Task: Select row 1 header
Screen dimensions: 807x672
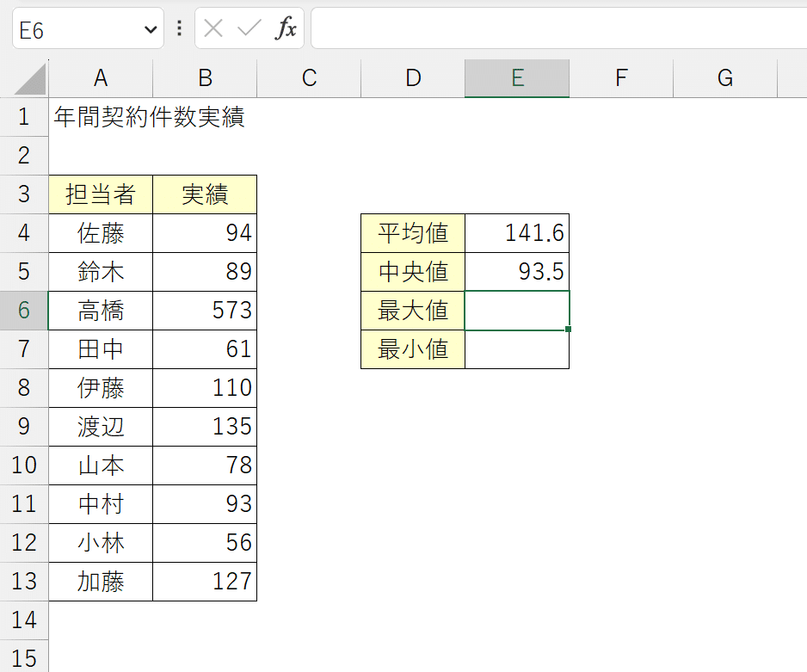Action: pyautogui.click(x=24, y=117)
